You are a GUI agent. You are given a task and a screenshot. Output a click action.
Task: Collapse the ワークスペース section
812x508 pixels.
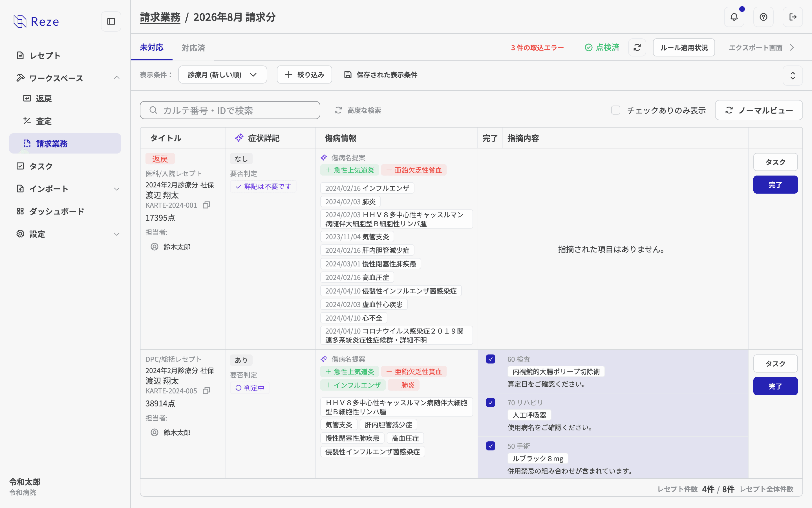point(116,78)
